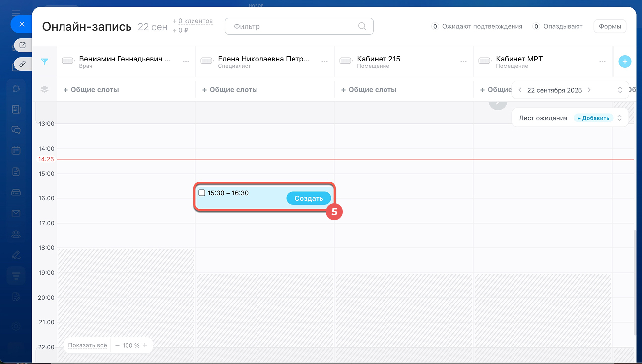Open the chat bubbles icon in sidebar
This screenshot has height=364, width=642.
(16, 130)
